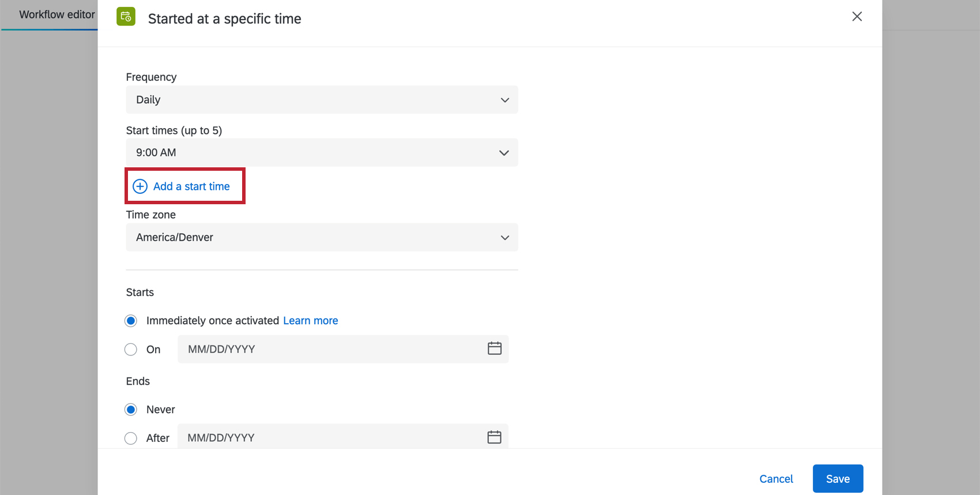Select the Never option under Ends
This screenshot has width=980, height=495.
point(130,409)
